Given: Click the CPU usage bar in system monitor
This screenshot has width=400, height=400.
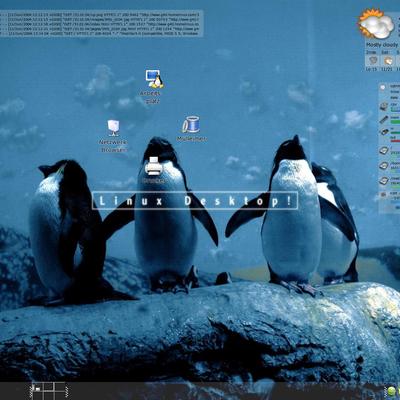Looking at the screenshot, I should [x=395, y=109].
